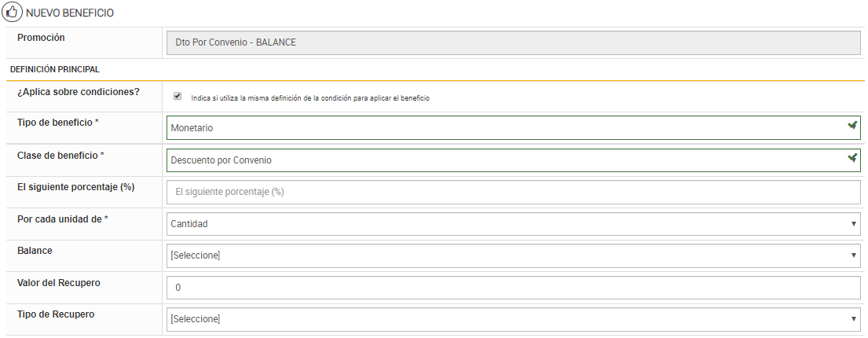Focus the El siguiente porcentaje (%) input
Viewport: 868px width, 338px height.
[514, 192]
